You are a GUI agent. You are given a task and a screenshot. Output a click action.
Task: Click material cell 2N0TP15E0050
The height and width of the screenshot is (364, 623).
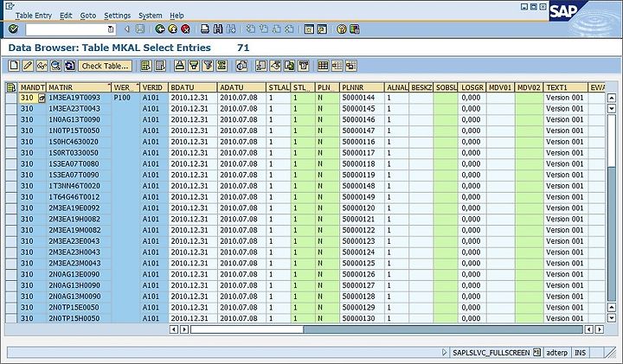[x=79, y=307]
